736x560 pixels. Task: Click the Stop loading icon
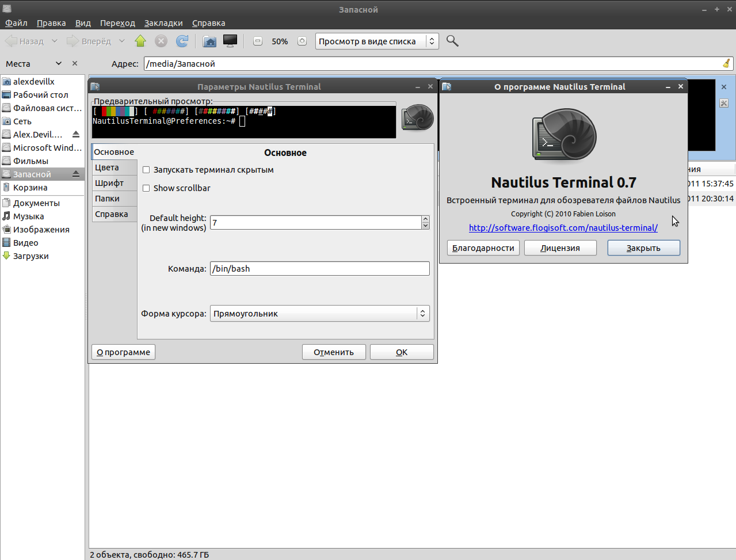pyautogui.click(x=161, y=41)
